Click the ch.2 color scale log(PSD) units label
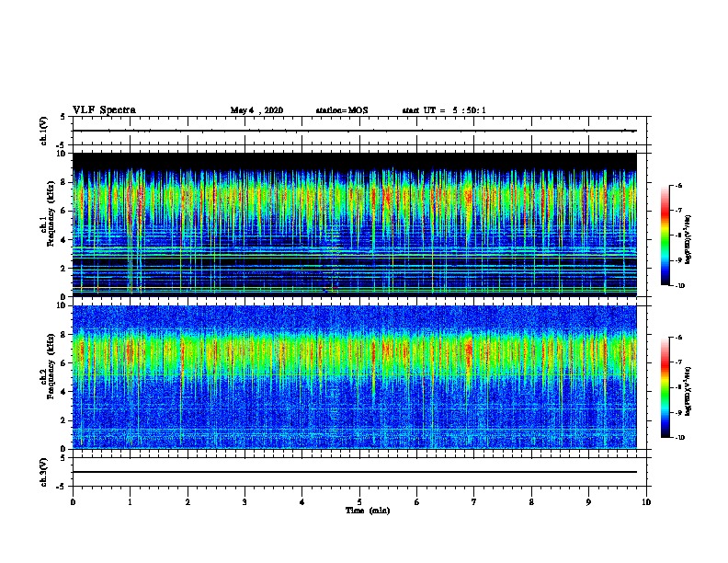728x563 pixels. 688,391
